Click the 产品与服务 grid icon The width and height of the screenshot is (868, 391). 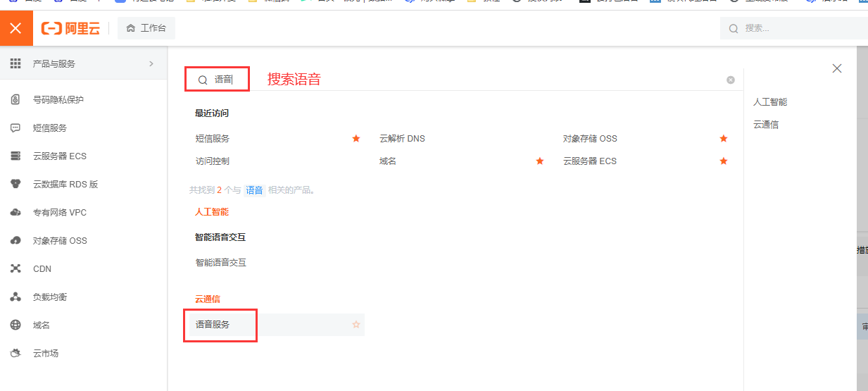(x=15, y=63)
